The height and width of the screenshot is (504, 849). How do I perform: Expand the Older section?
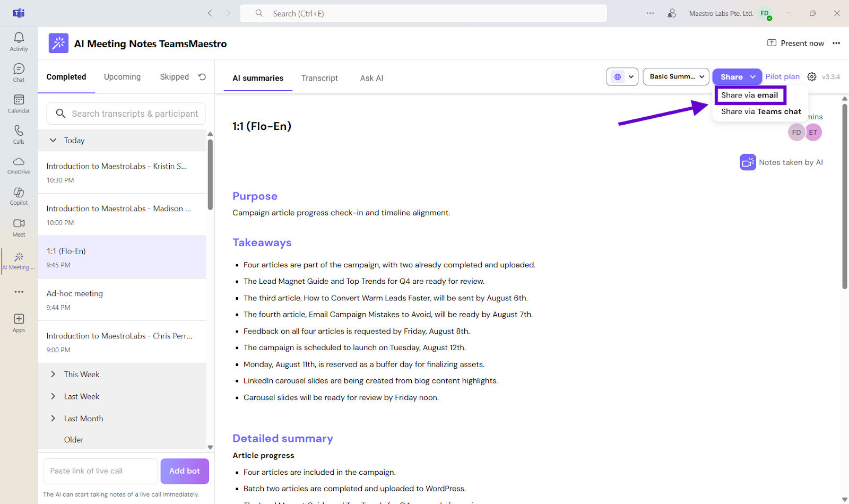[74, 440]
